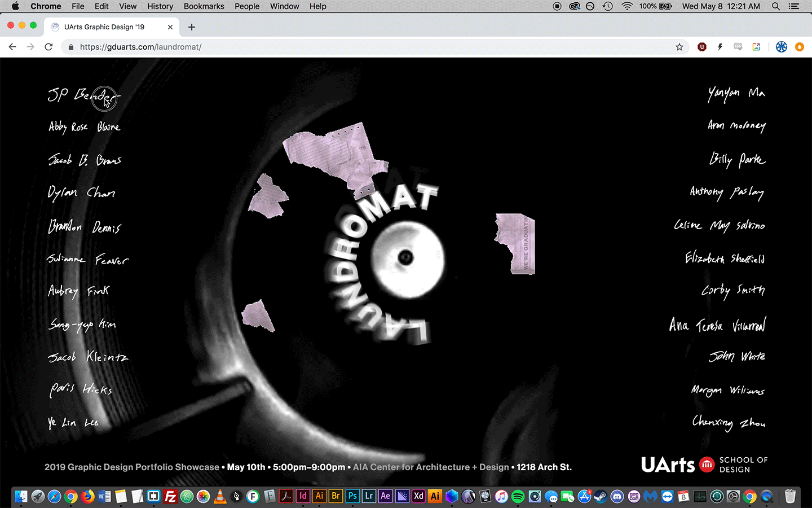
Task: Open the History menu
Action: pyautogui.click(x=160, y=6)
